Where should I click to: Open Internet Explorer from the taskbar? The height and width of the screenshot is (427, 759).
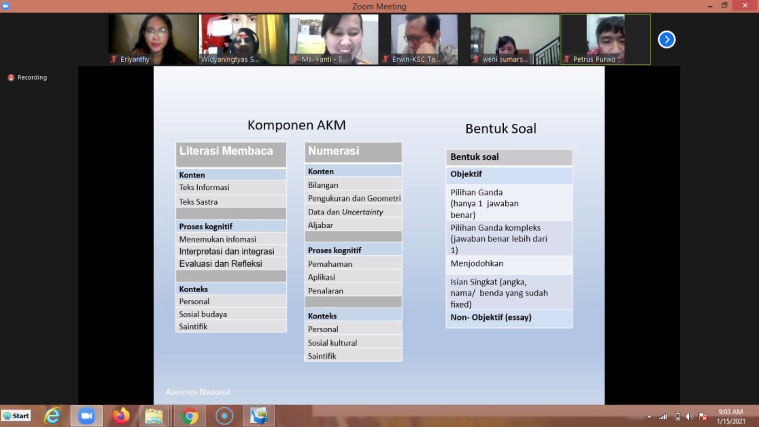52,415
